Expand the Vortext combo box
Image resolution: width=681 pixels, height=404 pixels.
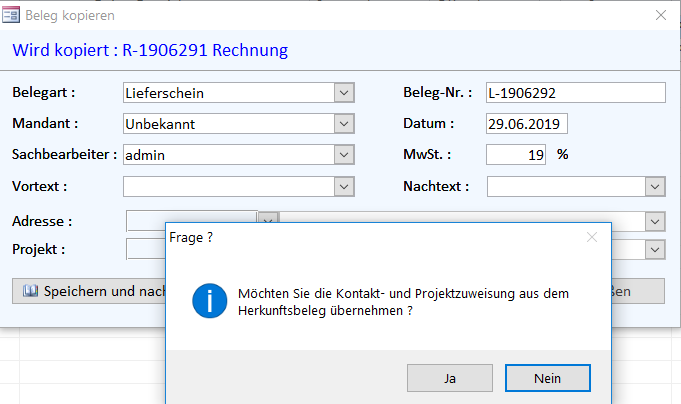(344, 186)
